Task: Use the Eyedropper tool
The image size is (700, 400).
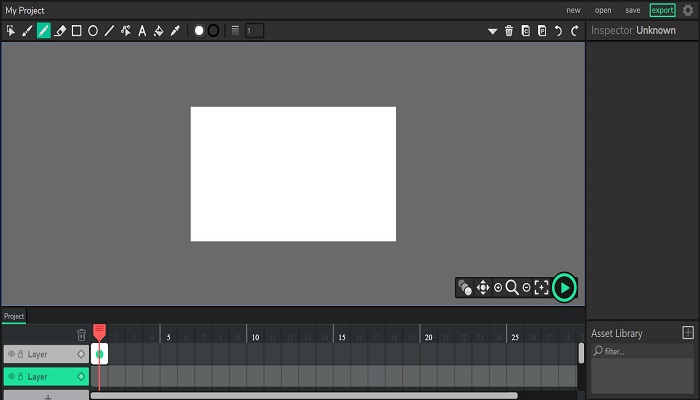Action: 175,31
